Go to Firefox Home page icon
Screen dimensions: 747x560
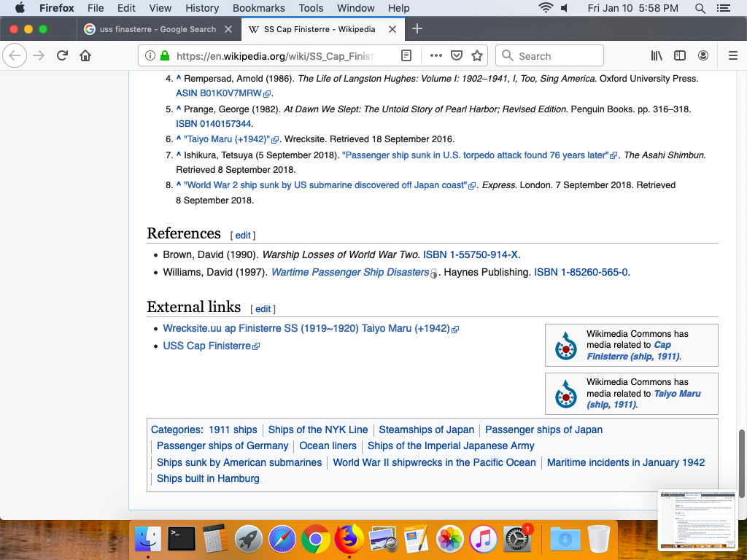click(x=85, y=56)
